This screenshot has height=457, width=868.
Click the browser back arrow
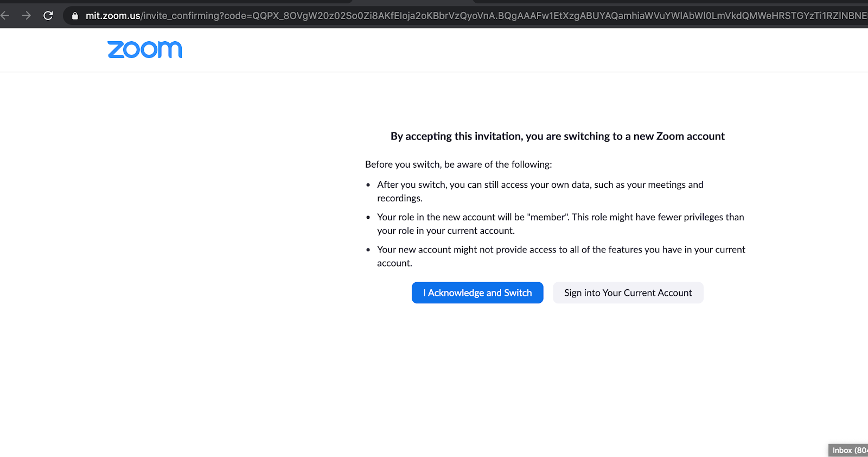[5, 15]
